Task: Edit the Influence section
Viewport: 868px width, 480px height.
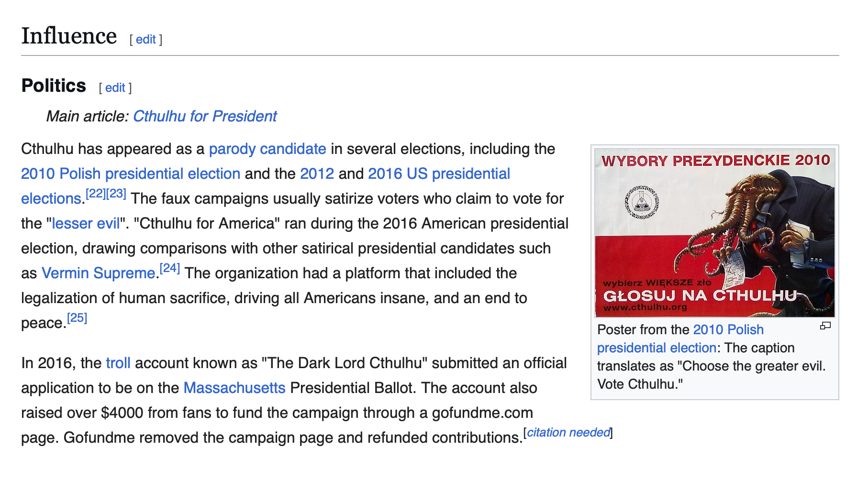Action: pos(146,40)
